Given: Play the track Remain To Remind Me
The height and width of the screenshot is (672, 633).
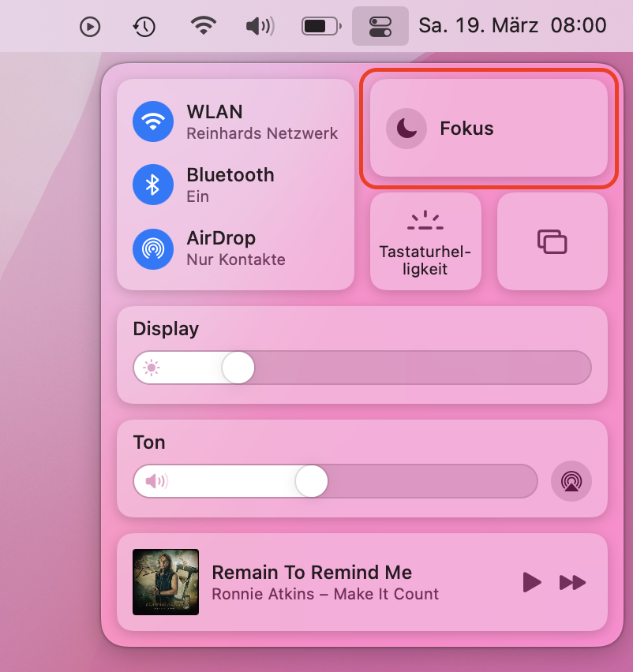Looking at the screenshot, I should click(532, 582).
